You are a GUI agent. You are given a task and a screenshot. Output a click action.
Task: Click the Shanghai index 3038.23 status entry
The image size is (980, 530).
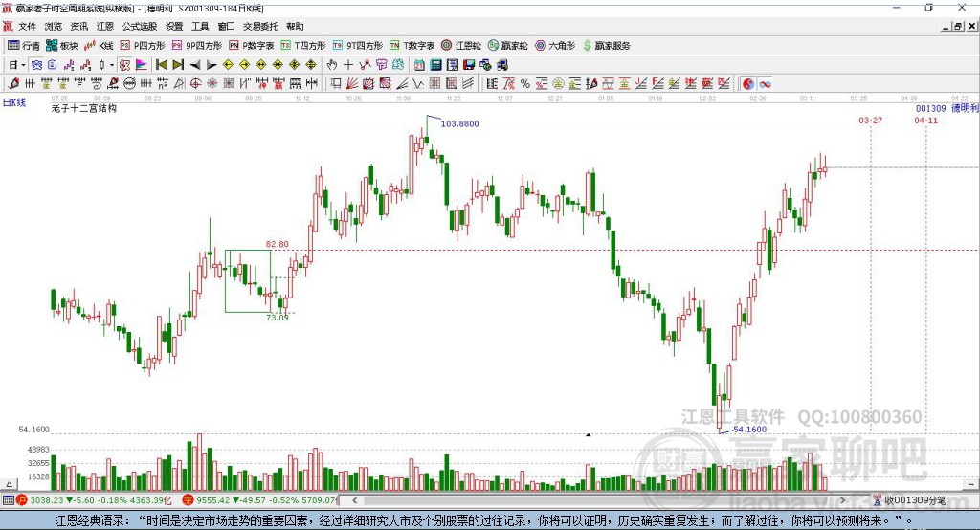point(94,500)
